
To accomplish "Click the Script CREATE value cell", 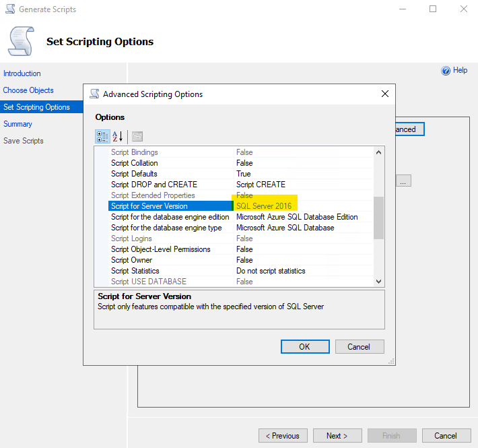I will pos(304,185).
